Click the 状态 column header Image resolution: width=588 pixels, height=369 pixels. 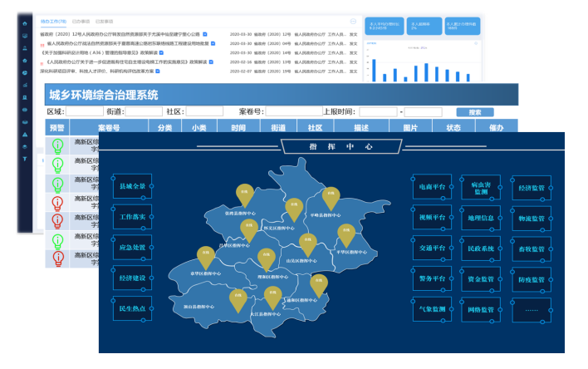pyautogui.click(x=453, y=128)
